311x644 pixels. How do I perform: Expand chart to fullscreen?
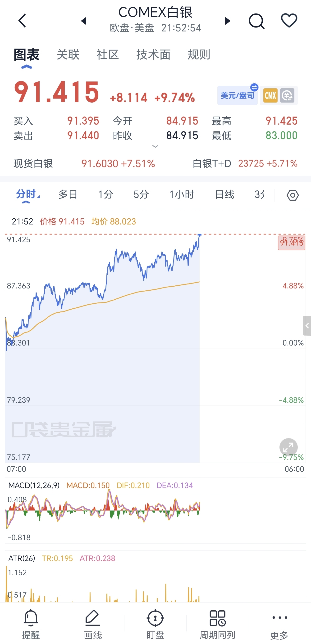tap(288, 447)
